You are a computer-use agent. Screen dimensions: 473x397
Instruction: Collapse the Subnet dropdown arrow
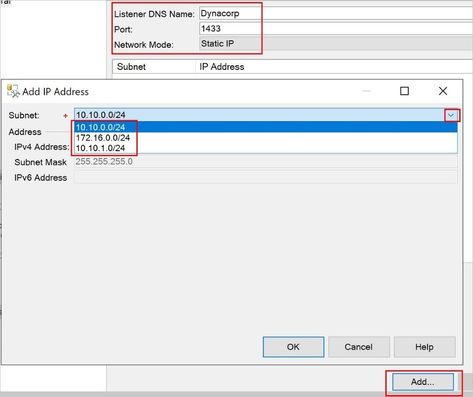point(451,115)
